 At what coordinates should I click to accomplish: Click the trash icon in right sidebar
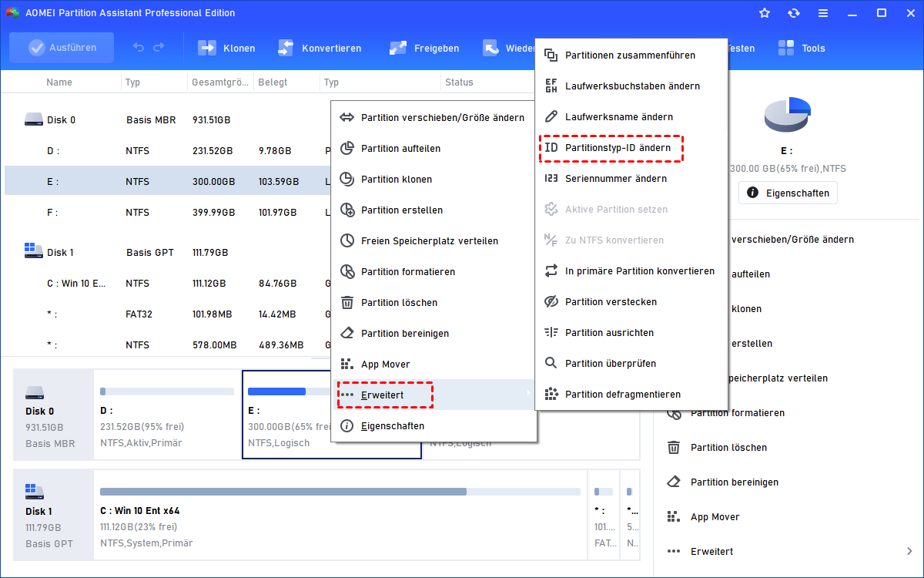click(x=674, y=448)
